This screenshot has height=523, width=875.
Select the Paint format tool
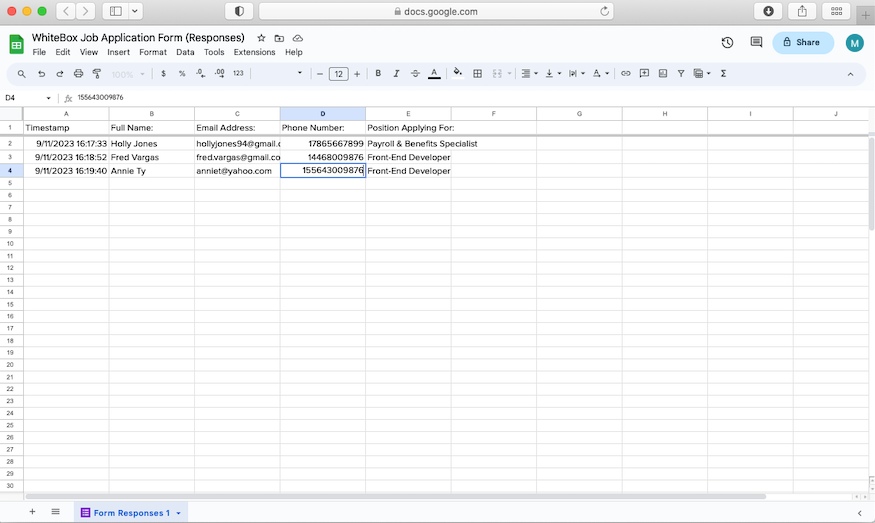point(97,74)
